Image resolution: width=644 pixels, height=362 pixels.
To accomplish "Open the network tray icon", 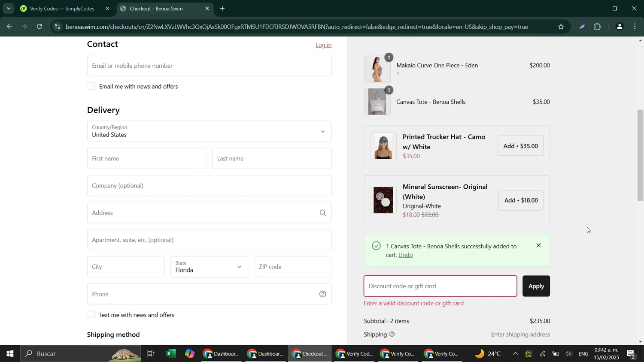I will [x=543, y=354].
